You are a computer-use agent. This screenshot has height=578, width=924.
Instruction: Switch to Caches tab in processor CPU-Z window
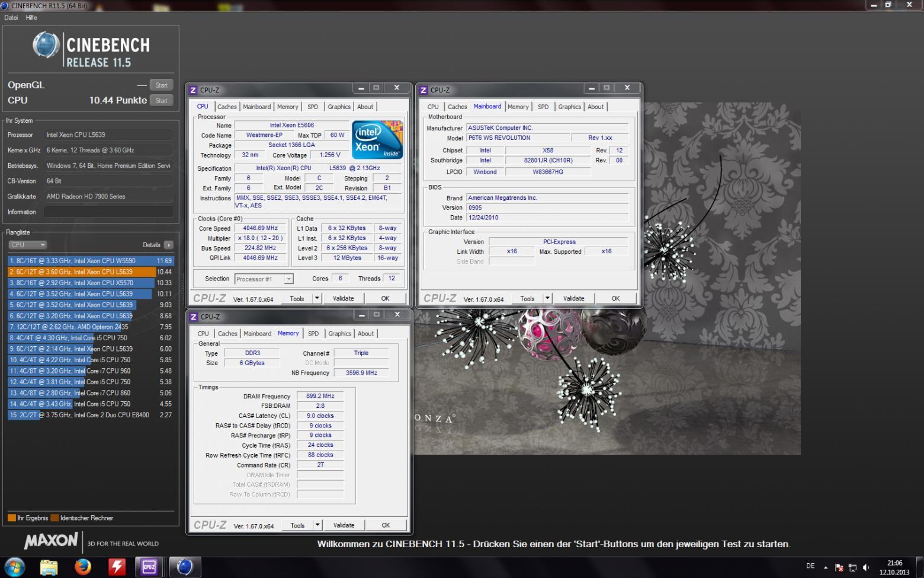pyautogui.click(x=227, y=107)
